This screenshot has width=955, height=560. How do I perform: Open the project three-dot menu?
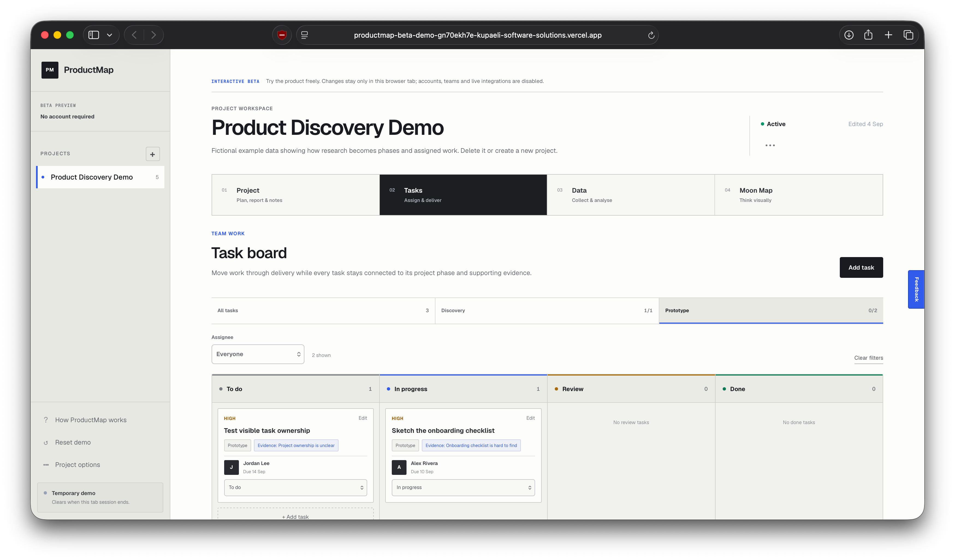[x=770, y=145]
